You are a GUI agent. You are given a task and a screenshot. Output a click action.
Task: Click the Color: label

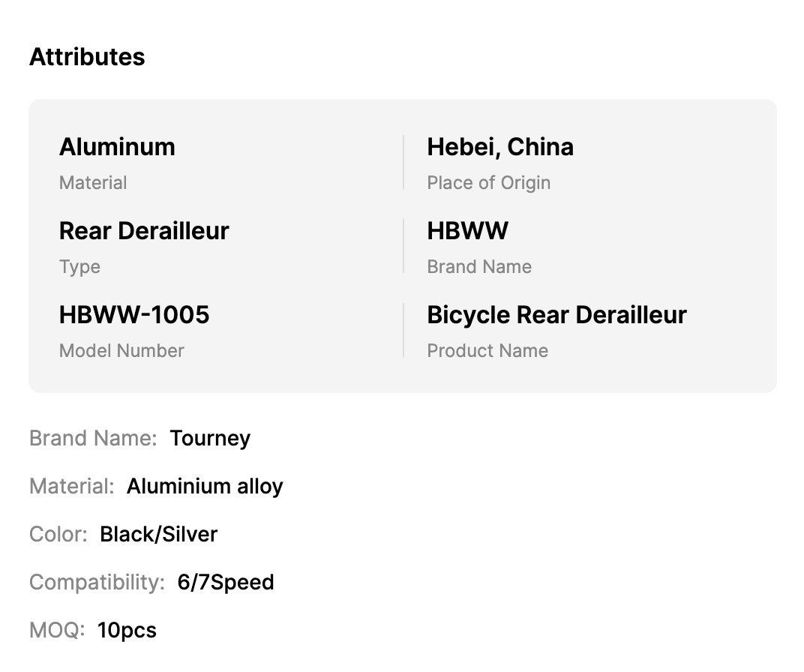(x=58, y=534)
